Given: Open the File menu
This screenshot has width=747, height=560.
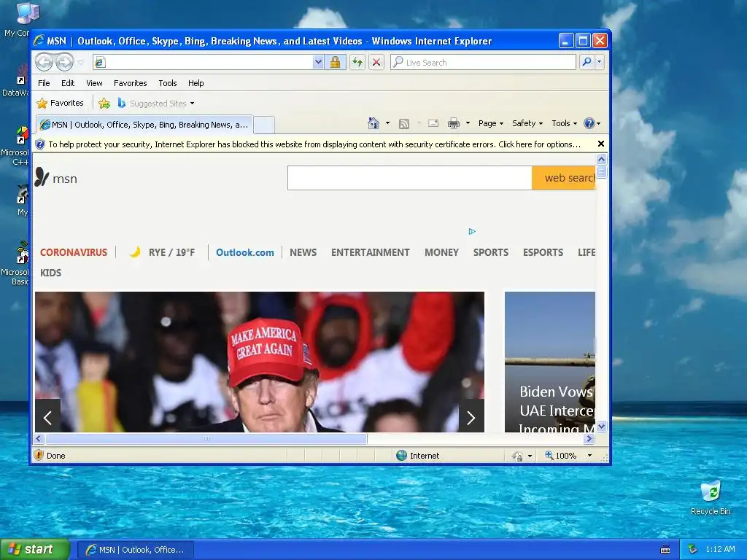Looking at the screenshot, I should point(44,83).
